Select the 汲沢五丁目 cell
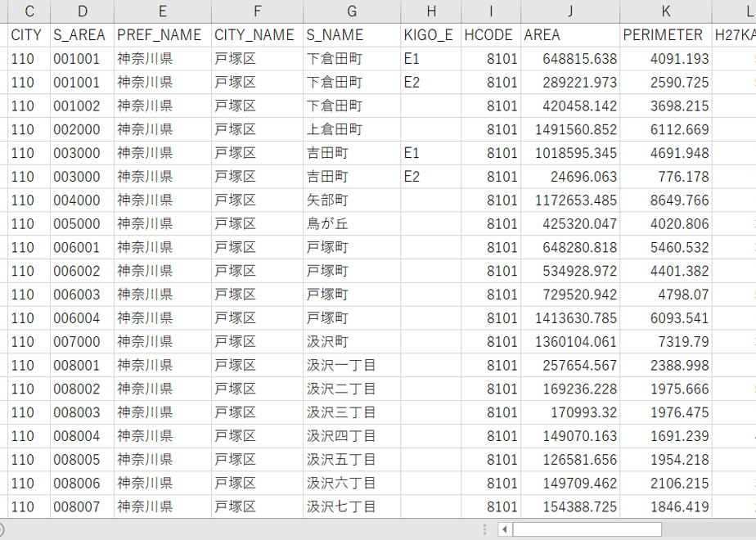The height and width of the screenshot is (540, 756). click(x=352, y=461)
